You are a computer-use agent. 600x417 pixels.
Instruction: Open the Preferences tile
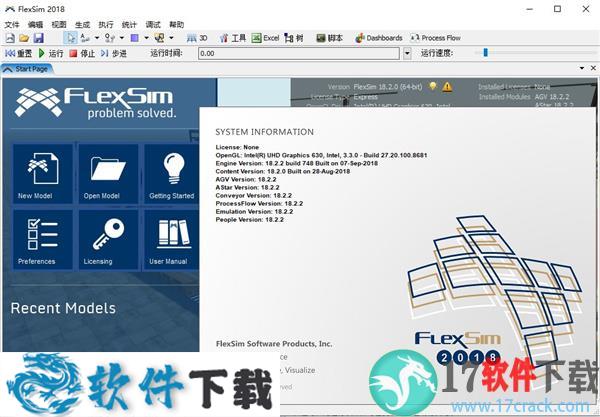pos(43,239)
